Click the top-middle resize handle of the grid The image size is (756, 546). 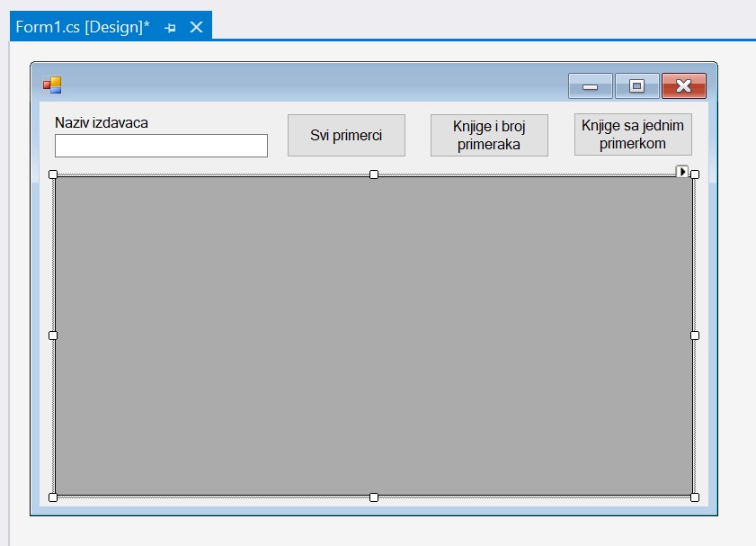[x=374, y=175]
